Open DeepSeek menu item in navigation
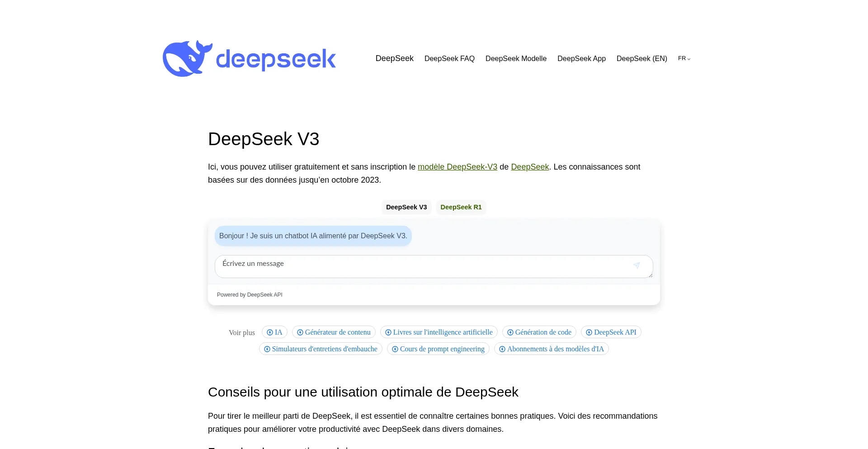The width and height of the screenshot is (868, 449). pos(394,58)
